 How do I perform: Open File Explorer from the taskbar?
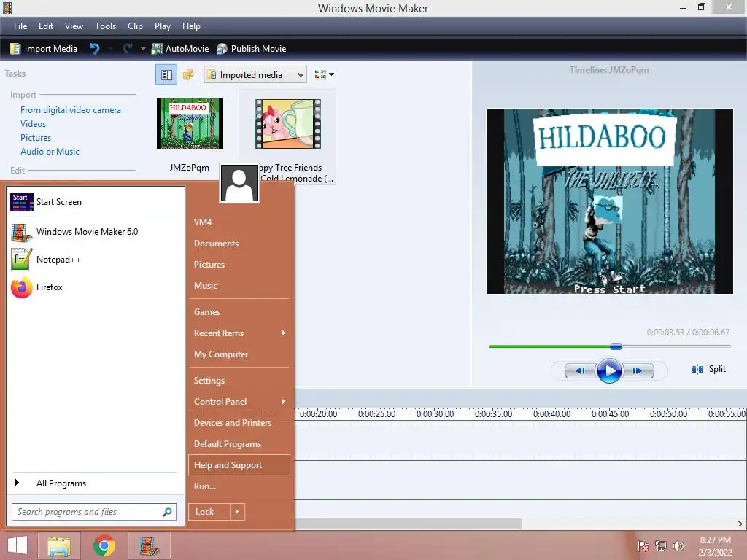(x=59, y=545)
